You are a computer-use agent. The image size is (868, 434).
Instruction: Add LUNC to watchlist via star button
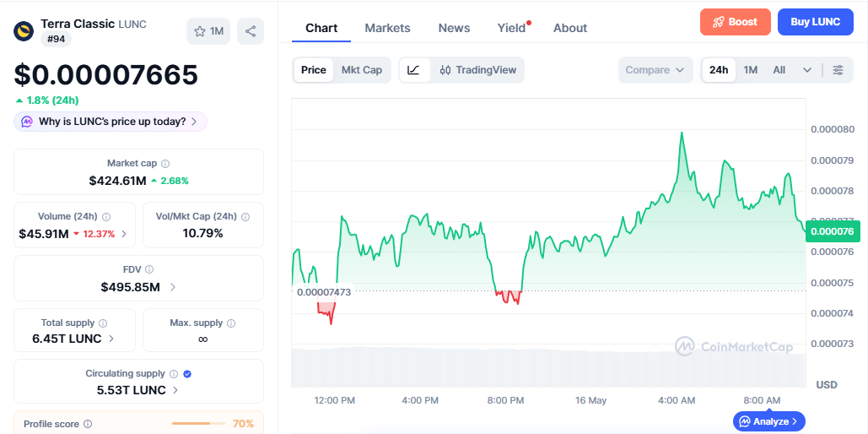click(x=208, y=31)
